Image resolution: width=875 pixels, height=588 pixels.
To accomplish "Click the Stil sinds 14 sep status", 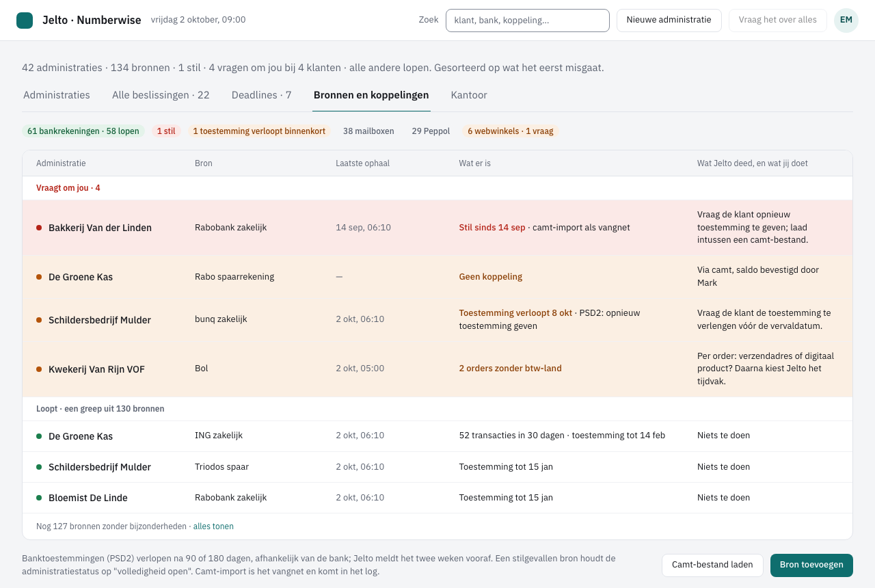I will (492, 228).
